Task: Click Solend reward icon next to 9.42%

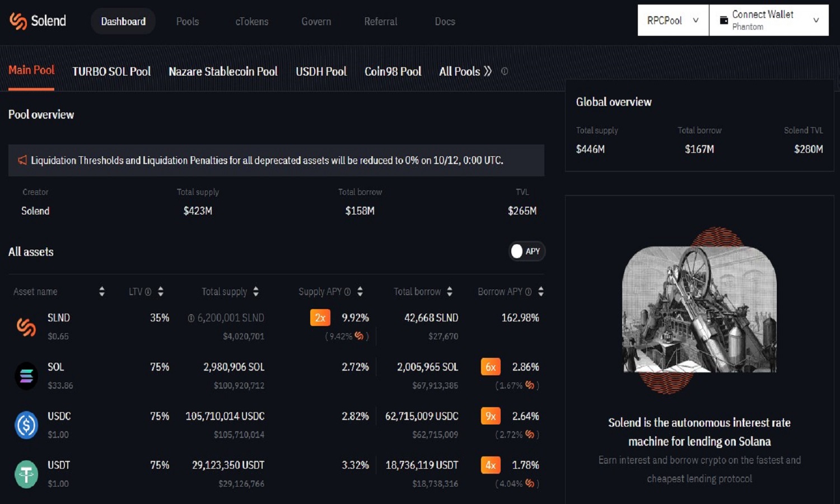Action: point(359,336)
